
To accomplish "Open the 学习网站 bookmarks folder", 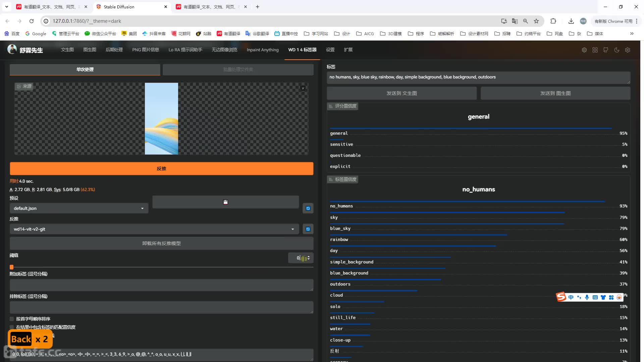I will [316, 34].
